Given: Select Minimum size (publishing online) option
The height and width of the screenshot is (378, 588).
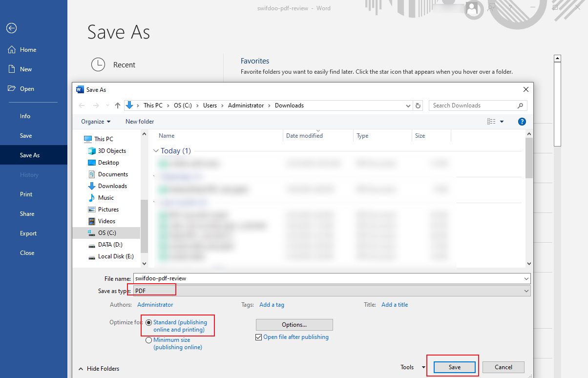Looking at the screenshot, I should (x=148, y=340).
